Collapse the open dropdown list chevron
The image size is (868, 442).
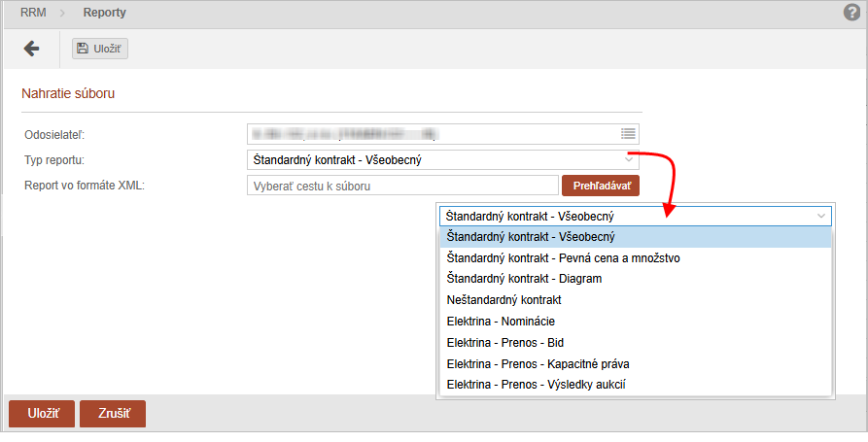(x=822, y=216)
